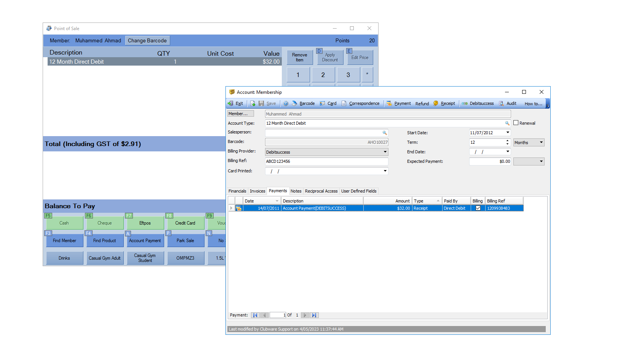Toggle the Billing checkbox in payment row
Image resolution: width=644 pixels, height=355 pixels.
(478, 208)
